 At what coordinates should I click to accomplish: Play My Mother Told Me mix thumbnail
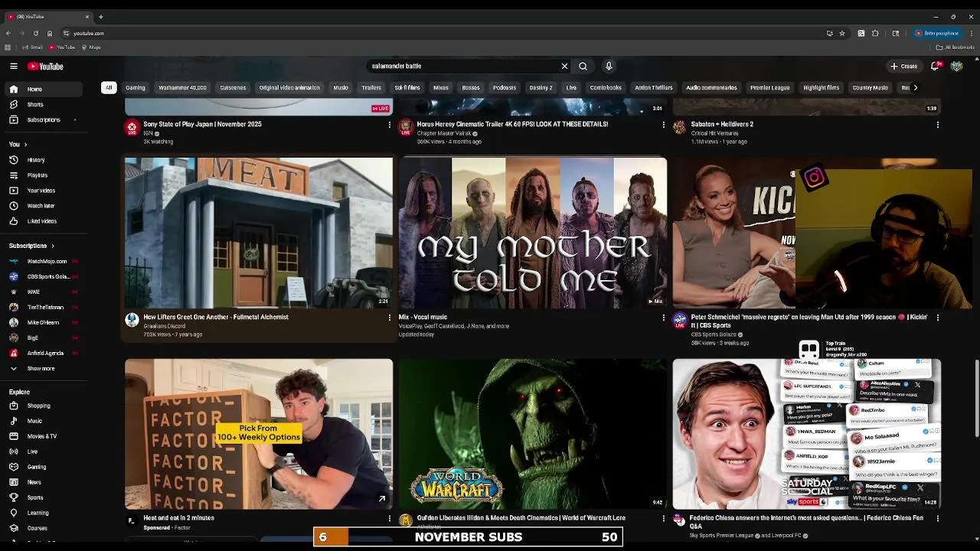pos(533,233)
